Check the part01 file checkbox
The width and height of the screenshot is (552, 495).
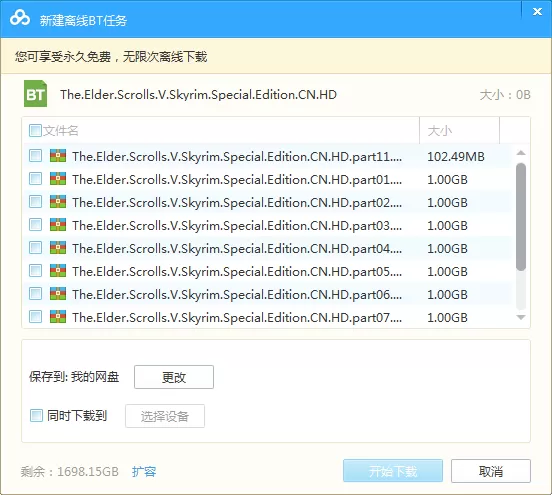coord(35,179)
